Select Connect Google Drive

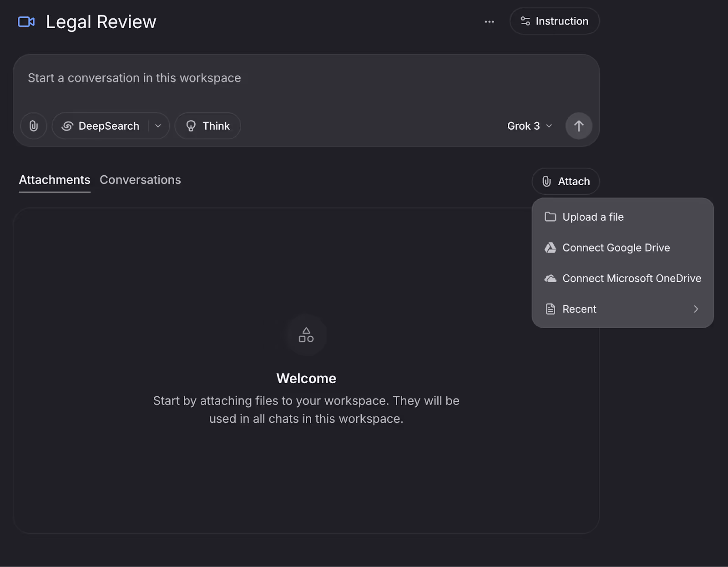click(x=623, y=248)
